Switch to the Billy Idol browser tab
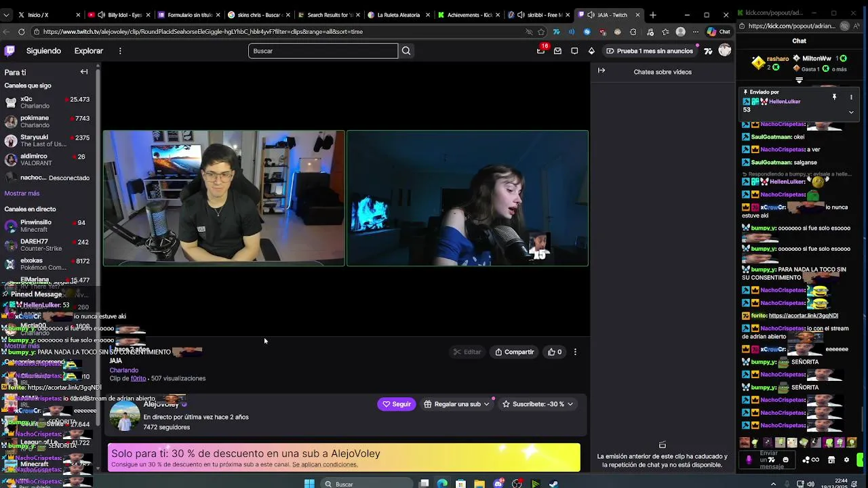Image resolution: width=868 pixels, height=488 pixels. (119, 15)
